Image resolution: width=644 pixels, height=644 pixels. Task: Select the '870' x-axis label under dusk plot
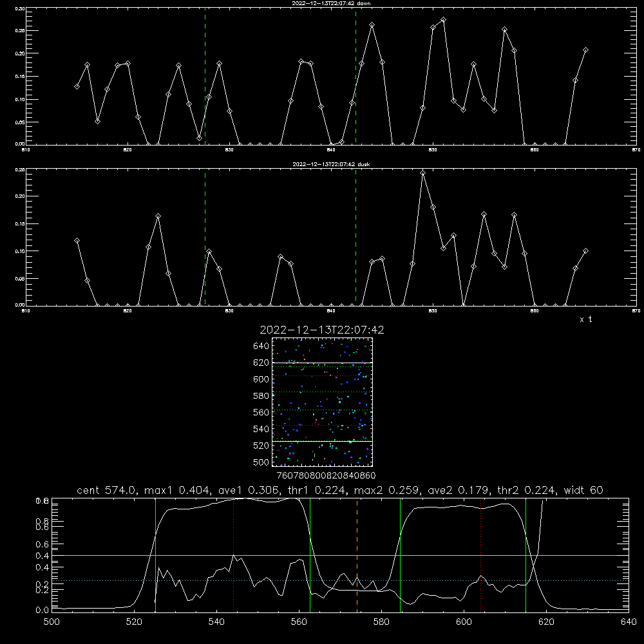(636, 311)
